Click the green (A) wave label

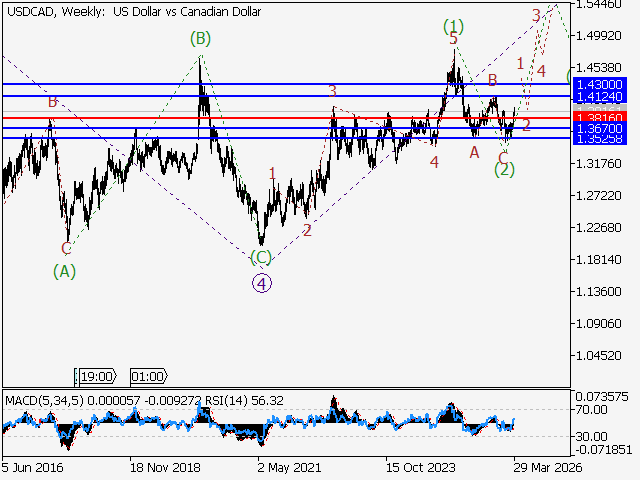tap(64, 270)
